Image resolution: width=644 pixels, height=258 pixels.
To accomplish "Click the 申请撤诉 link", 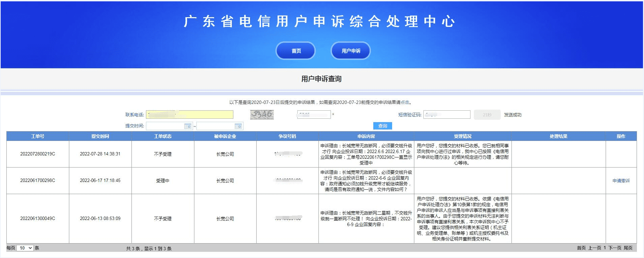I will tap(621, 181).
